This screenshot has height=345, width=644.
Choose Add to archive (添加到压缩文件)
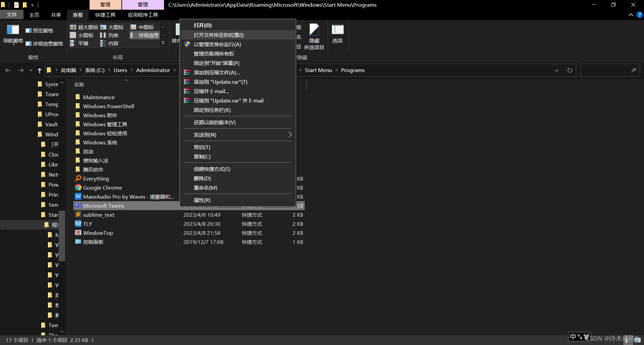point(237,72)
